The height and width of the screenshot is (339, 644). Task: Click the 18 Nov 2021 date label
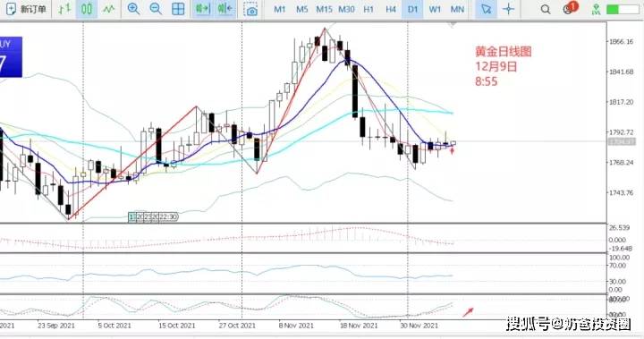(x=359, y=326)
